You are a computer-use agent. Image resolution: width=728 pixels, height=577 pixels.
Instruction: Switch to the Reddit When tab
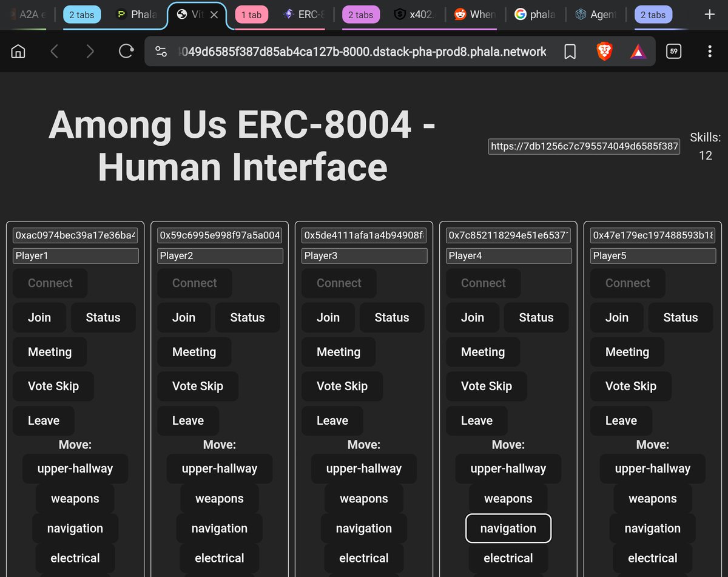tap(475, 15)
